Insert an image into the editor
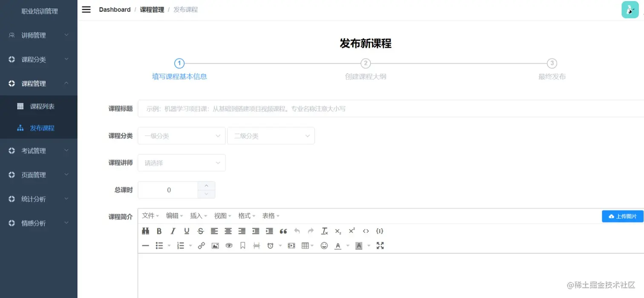 click(215, 246)
